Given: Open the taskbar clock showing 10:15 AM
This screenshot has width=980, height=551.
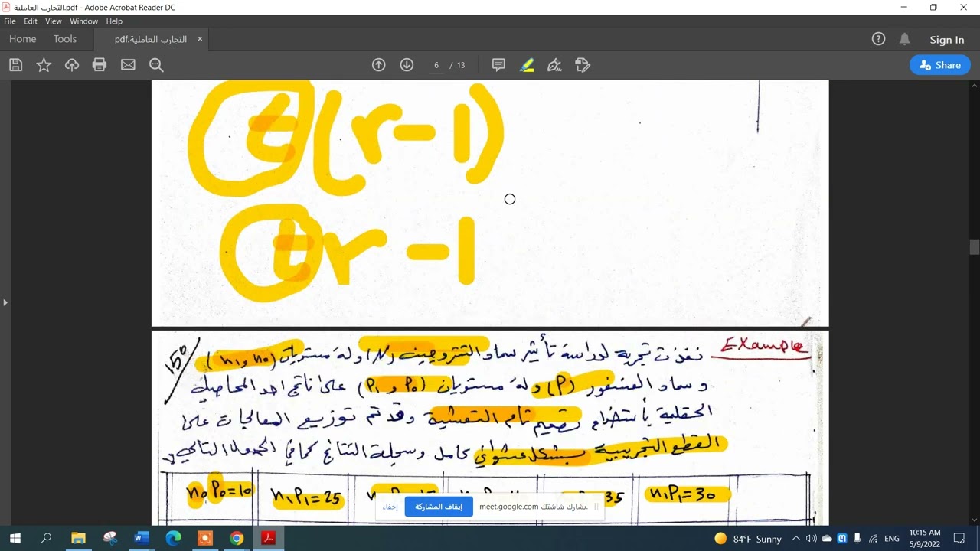Looking at the screenshot, I should pos(925,539).
